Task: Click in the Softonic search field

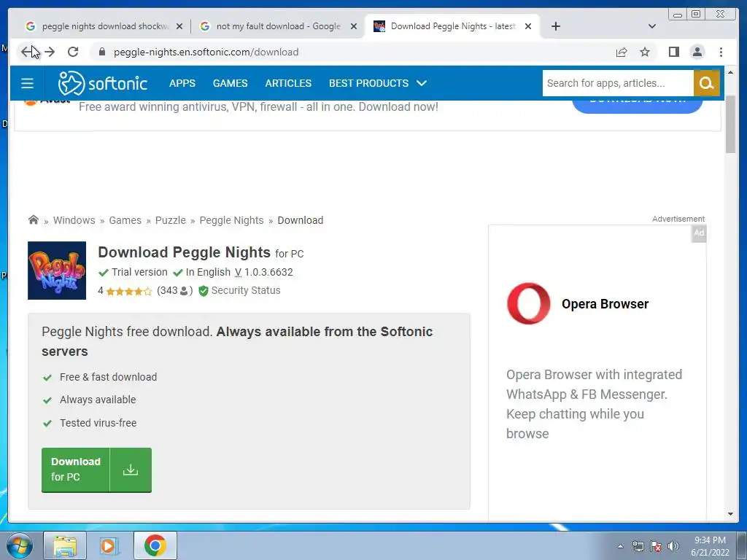Action: [x=617, y=83]
